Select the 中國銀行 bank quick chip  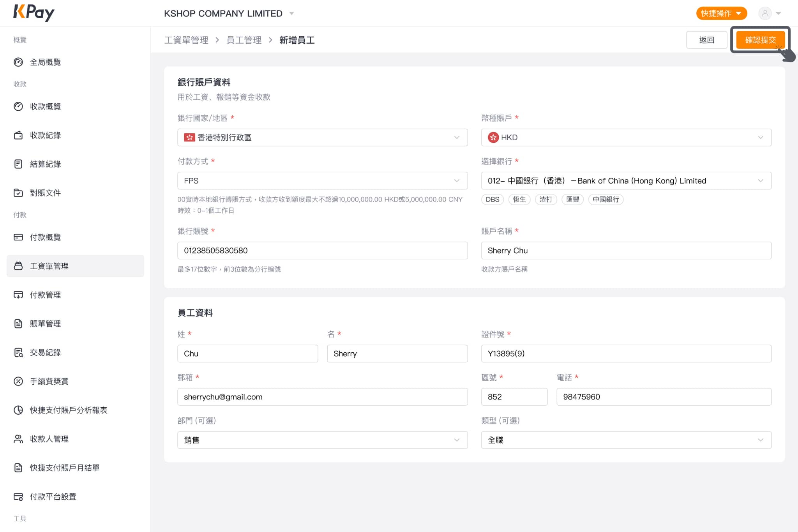pos(606,200)
